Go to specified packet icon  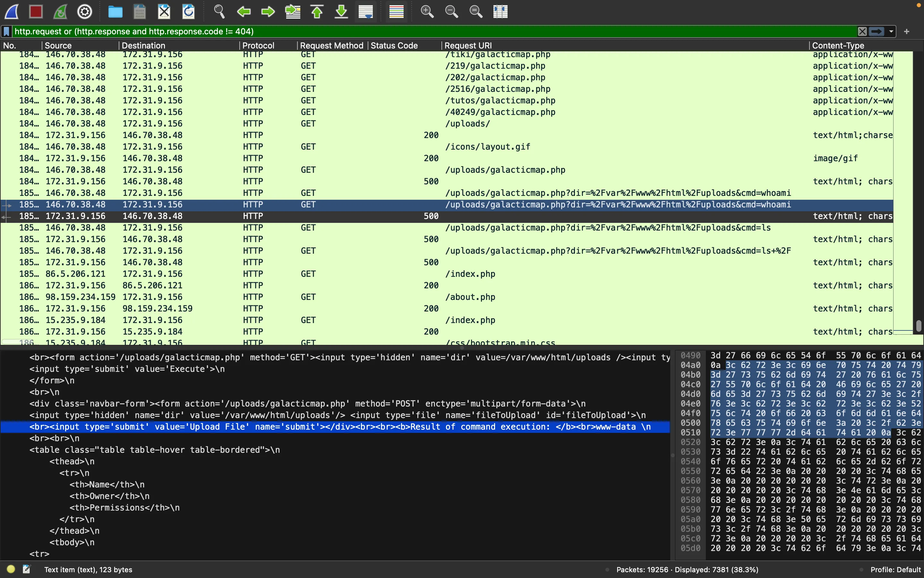pyautogui.click(x=293, y=12)
